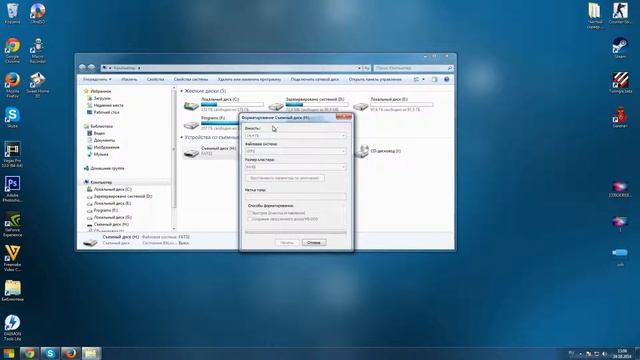The width and height of the screenshot is (640, 360).
Task: Click the Отмена button in format dialog
Action: [x=314, y=242]
